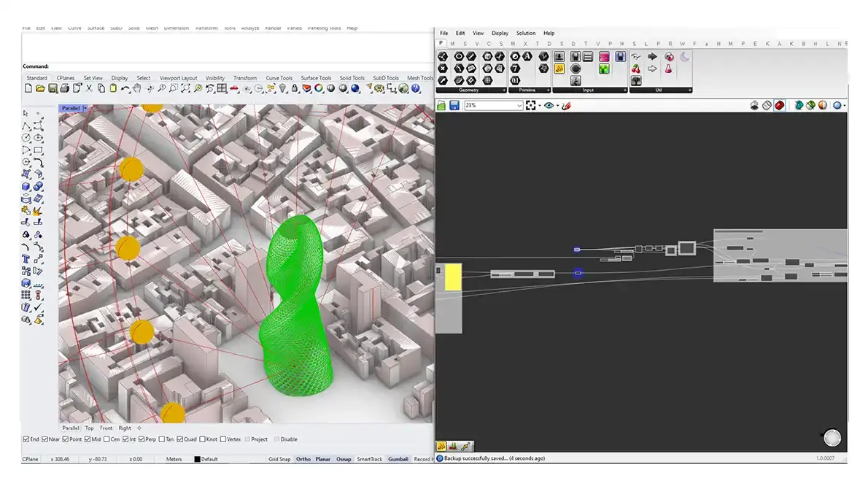
Task: Open the color wheel Object Properties icon
Action: pyautogui.click(x=319, y=88)
